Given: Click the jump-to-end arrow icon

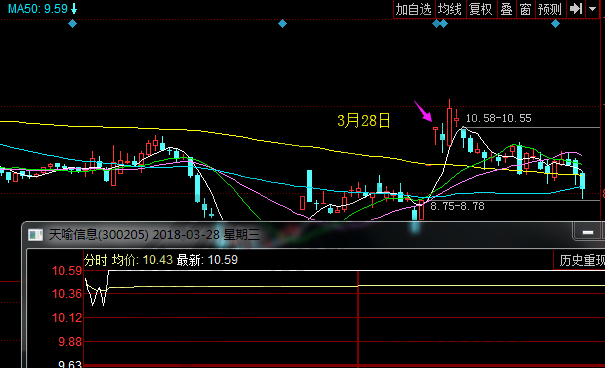Looking at the screenshot, I should (576, 9).
